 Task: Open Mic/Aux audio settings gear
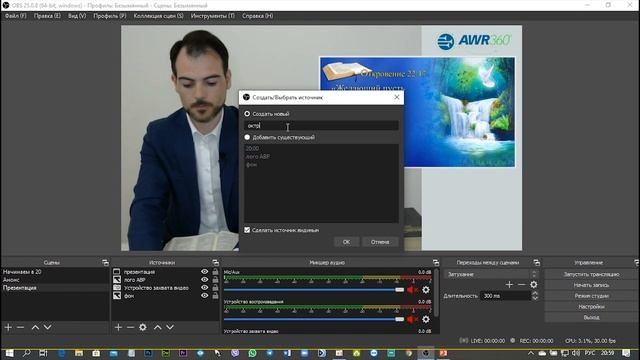[426, 290]
